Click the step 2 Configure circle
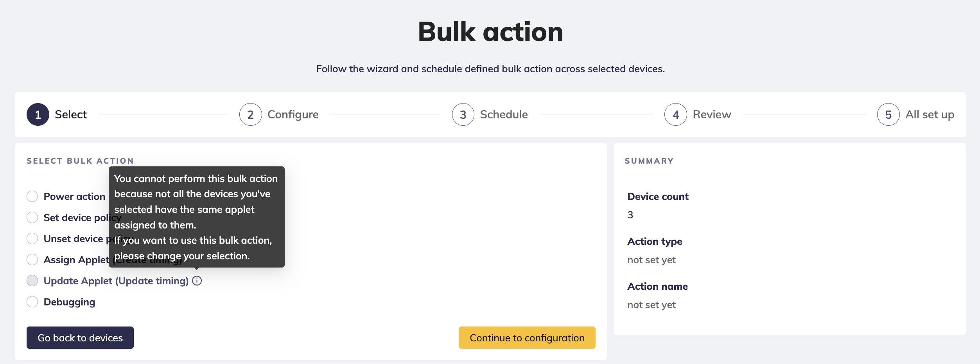Image resolution: width=980 pixels, height=364 pixels. click(x=250, y=114)
